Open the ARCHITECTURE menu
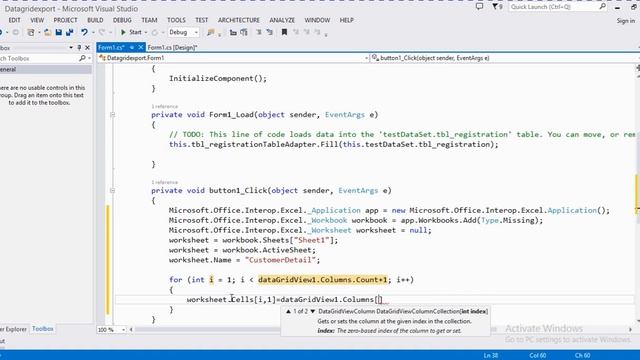 pos(239,20)
